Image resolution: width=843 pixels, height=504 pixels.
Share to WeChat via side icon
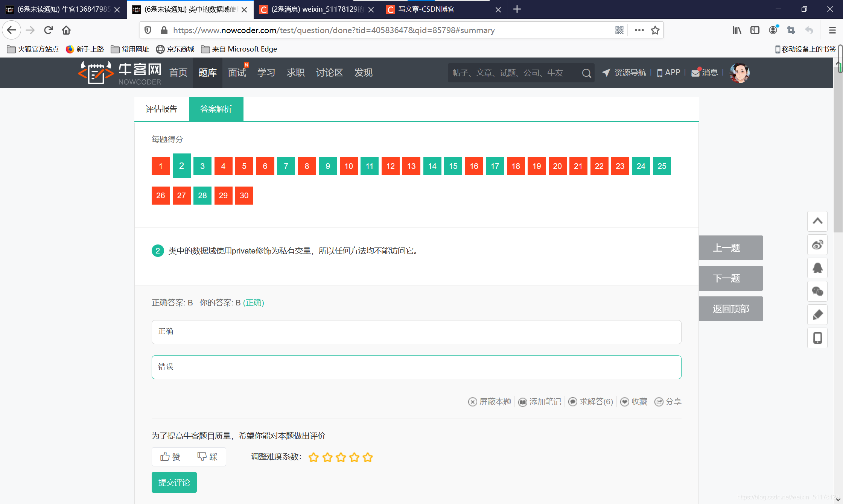click(817, 291)
